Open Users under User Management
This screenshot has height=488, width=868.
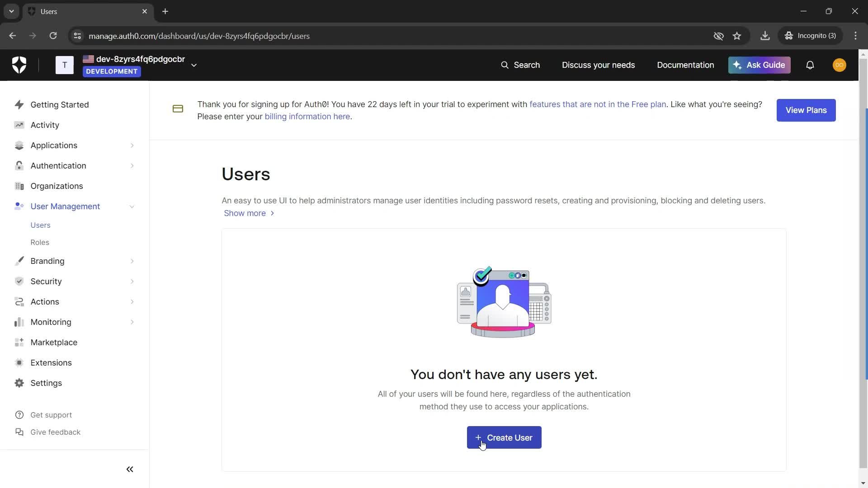[x=40, y=225]
